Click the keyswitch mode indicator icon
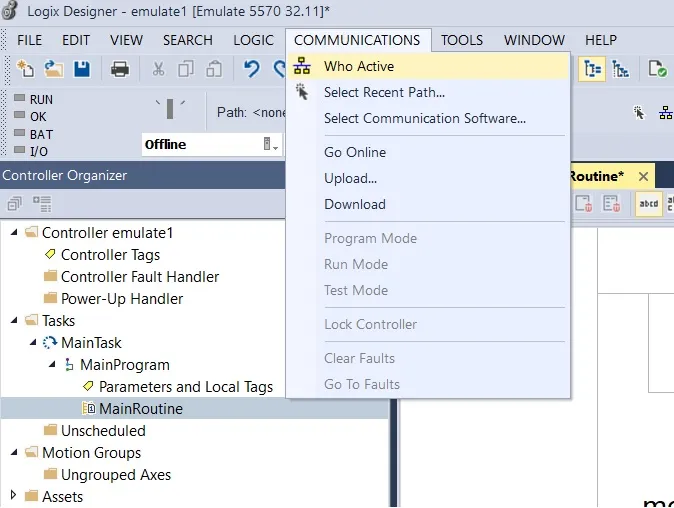674x508 pixels. click(x=170, y=109)
